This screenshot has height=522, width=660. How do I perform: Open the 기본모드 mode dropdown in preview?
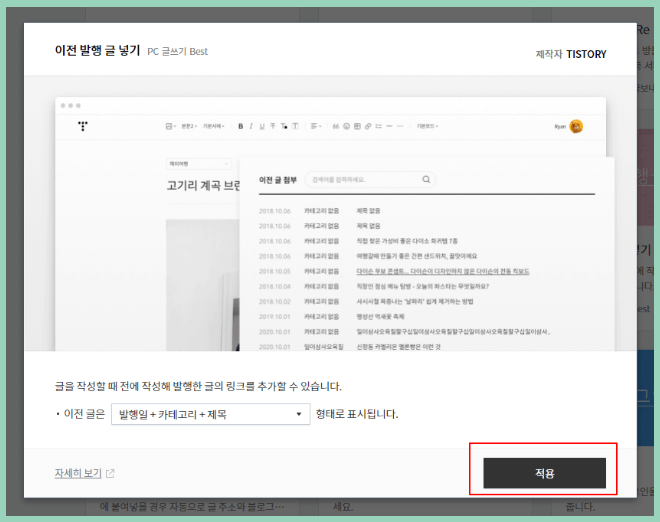(427, 126)
